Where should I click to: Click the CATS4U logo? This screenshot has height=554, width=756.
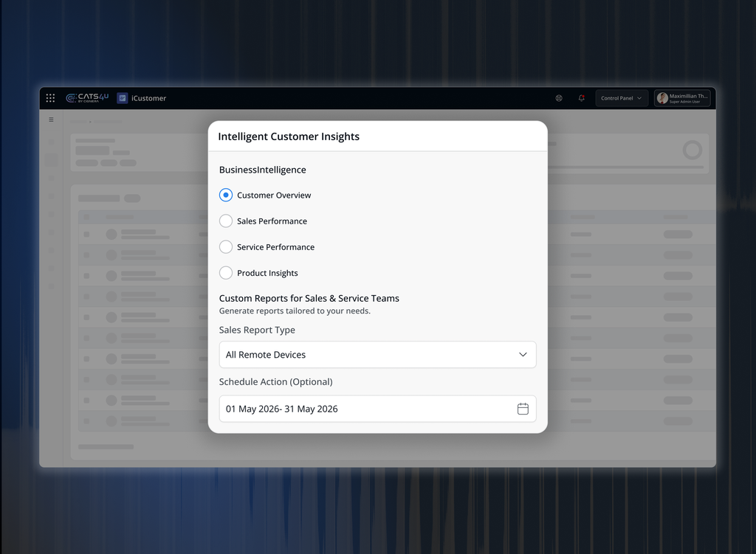(87, 98)
